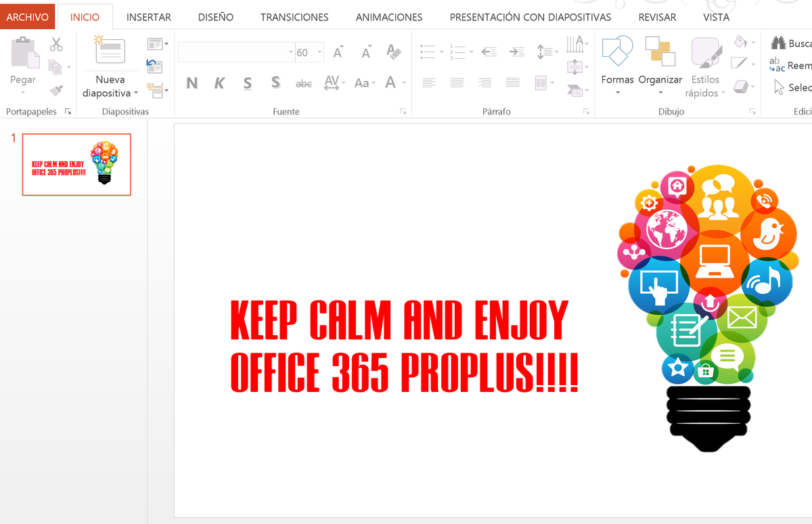This screenshot has height=524, width=812.
Task: Open the font size 60 dropdown
Action: click(x=320, y=52)
